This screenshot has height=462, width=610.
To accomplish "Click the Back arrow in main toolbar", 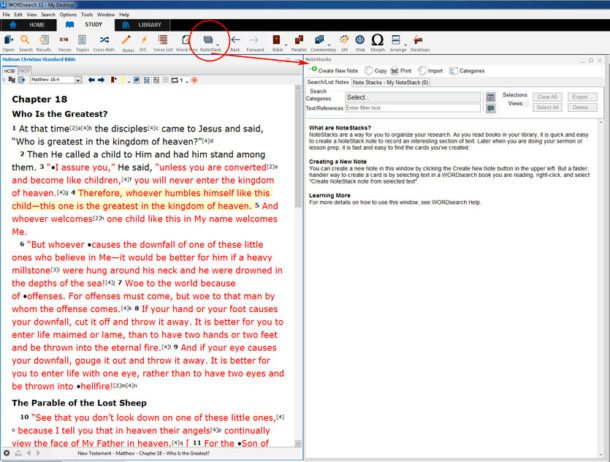I will pos(235,40).
